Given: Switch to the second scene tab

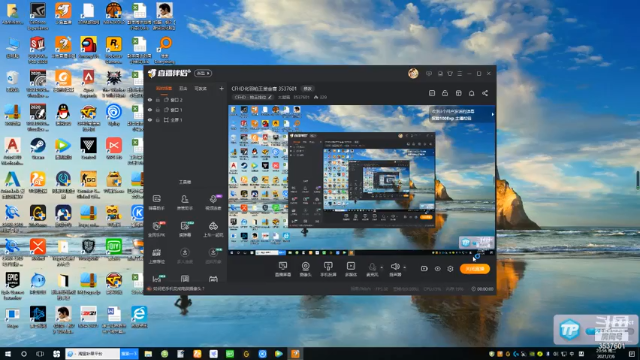Looking at the screenshot, I should point(183,88).
